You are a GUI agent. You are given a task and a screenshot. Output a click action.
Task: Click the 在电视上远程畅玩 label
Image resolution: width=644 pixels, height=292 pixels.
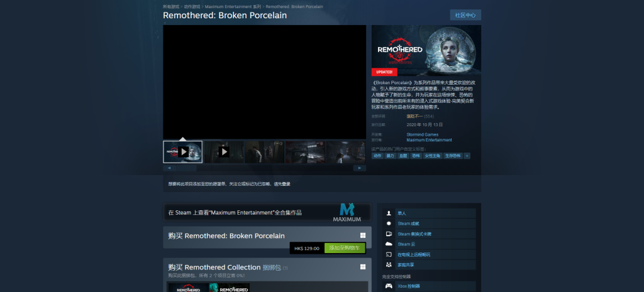tap(414, 255)
